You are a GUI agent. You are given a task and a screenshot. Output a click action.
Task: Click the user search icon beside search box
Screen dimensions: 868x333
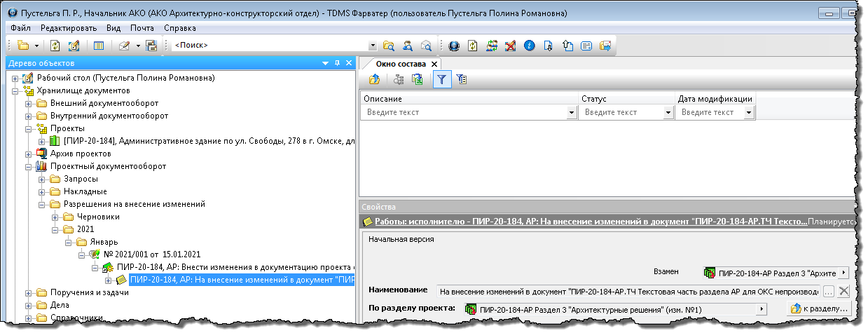[x=407, y=46]
